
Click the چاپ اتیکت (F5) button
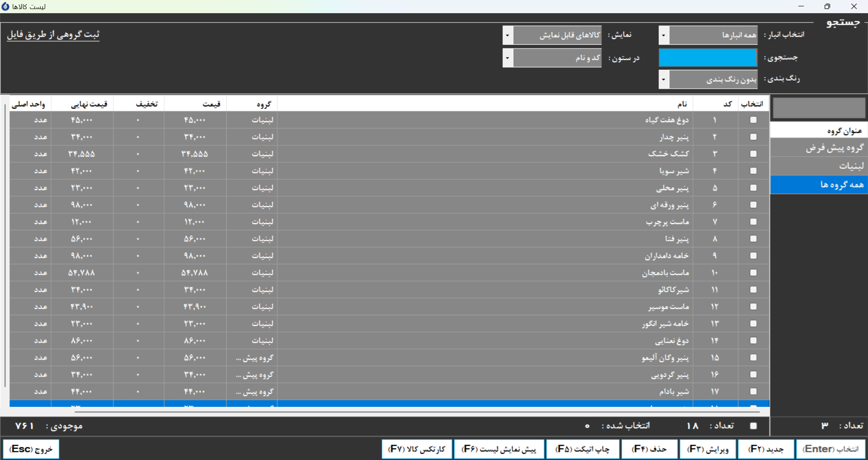click(x=583, y=449)
